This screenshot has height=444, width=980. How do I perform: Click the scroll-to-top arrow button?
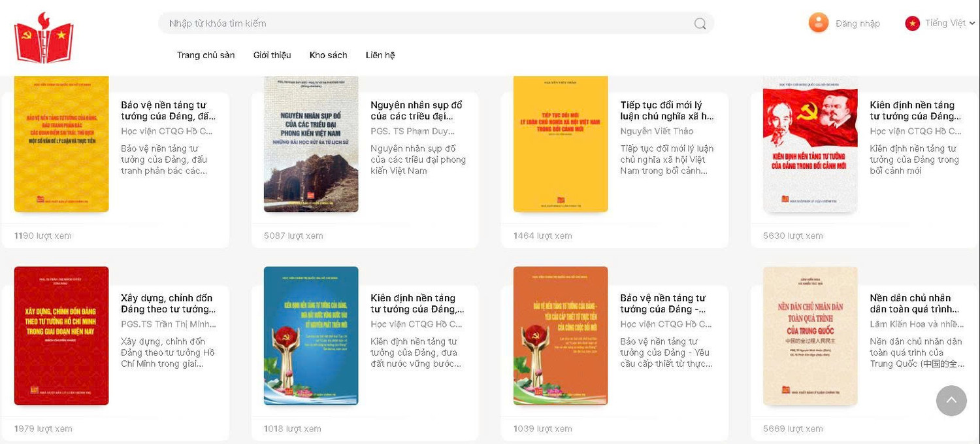[x=951, y=400]
